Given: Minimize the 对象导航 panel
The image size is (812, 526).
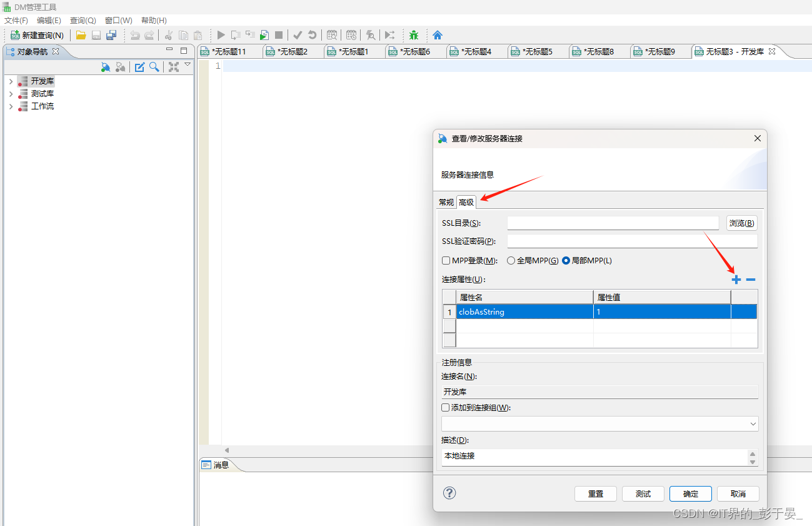Looking at the screenshot, I should coord(169,50).
